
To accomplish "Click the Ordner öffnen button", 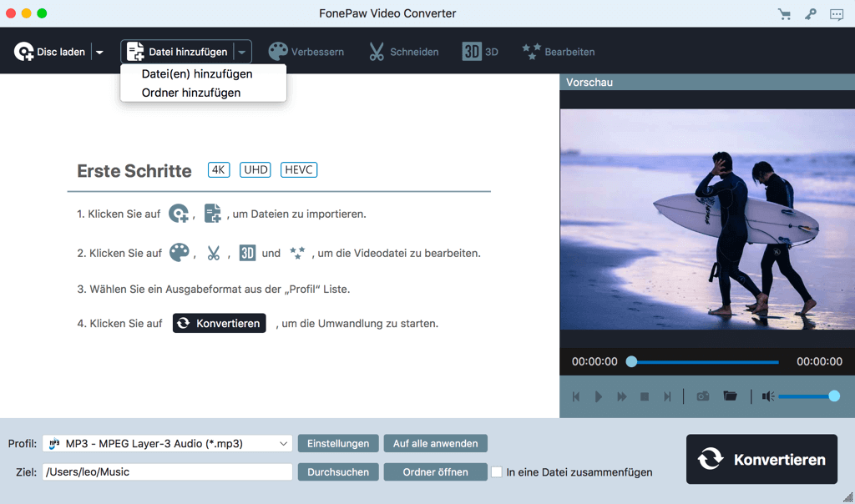I will click(x=435, y=471).
